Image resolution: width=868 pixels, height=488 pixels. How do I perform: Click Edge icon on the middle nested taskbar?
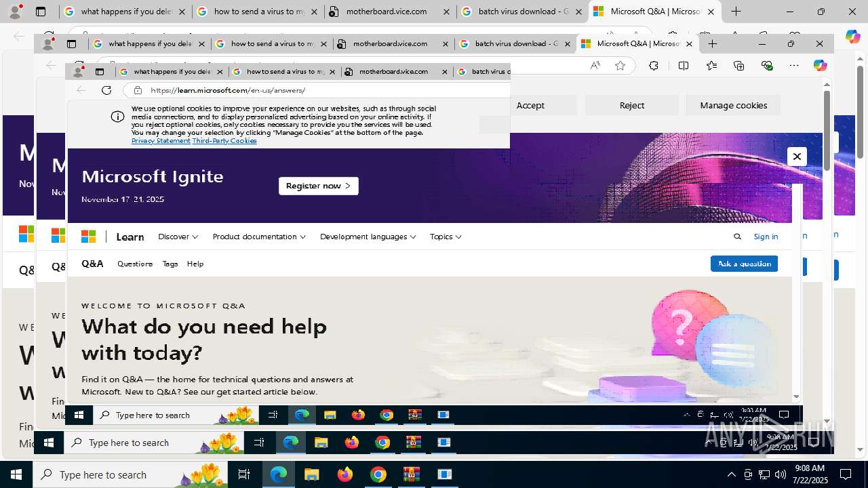point(291,443)
